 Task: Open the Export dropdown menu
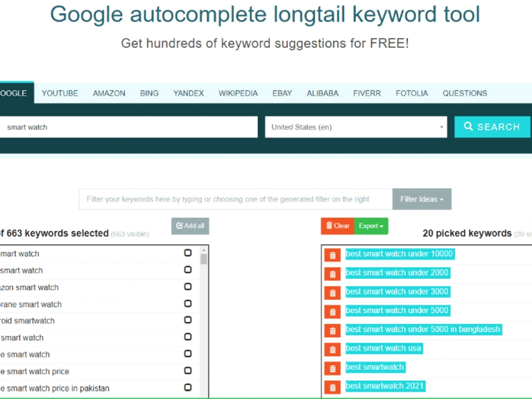(x=371, y=226)
